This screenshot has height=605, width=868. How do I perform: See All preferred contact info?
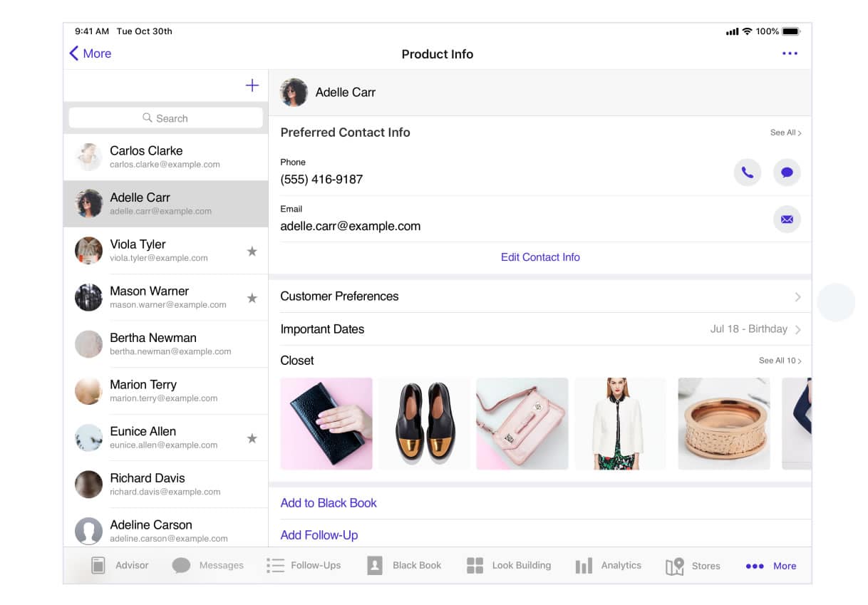point(786,133)
